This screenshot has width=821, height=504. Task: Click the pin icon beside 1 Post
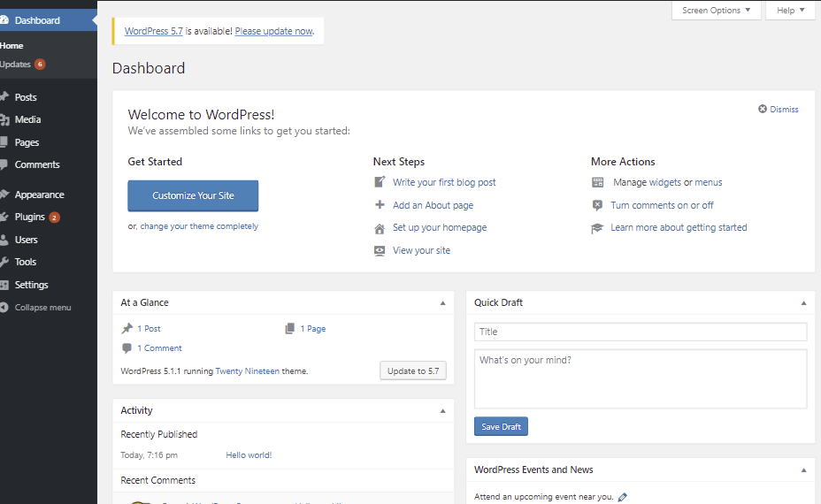[x=127, y=328]
